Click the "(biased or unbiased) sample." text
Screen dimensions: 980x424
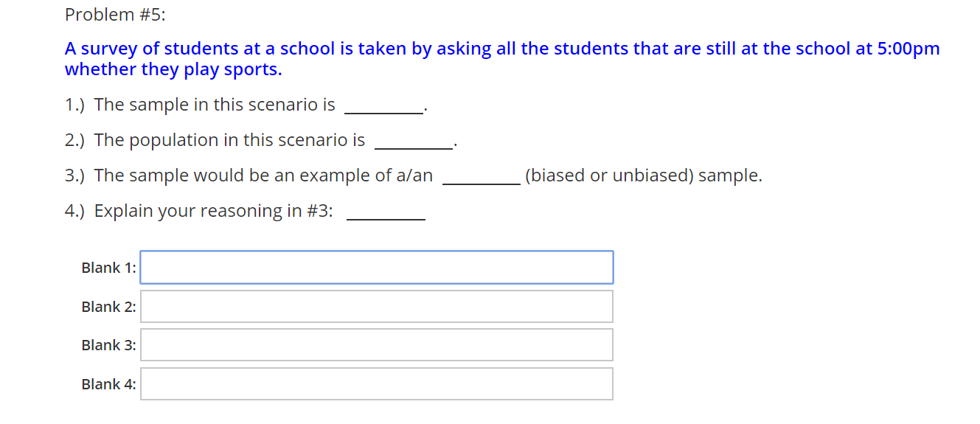pyautogui.click(x=643, y=175)
